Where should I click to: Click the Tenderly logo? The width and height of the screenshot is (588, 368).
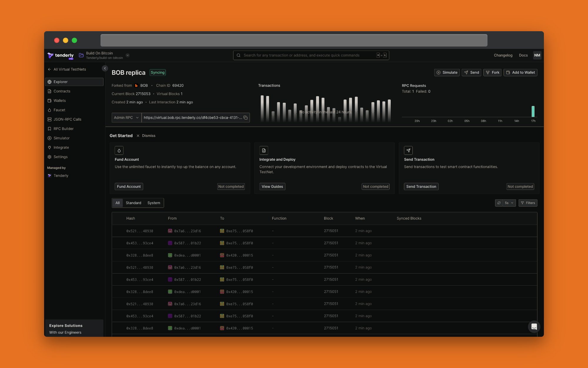click(61, 55)
